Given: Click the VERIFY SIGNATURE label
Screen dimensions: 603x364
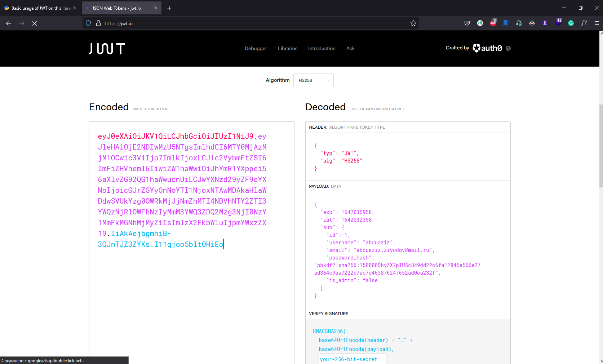Looking at the screenshot, I should pos(329,314).
